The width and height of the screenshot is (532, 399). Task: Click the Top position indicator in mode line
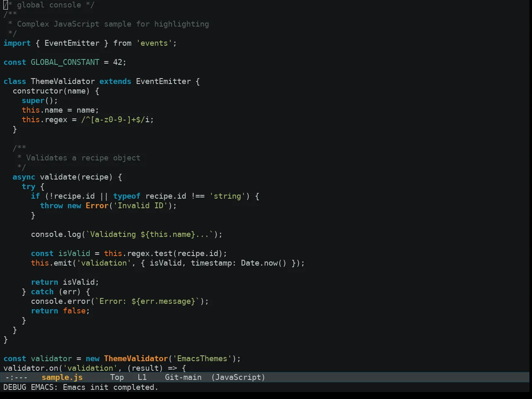point(117,377)
